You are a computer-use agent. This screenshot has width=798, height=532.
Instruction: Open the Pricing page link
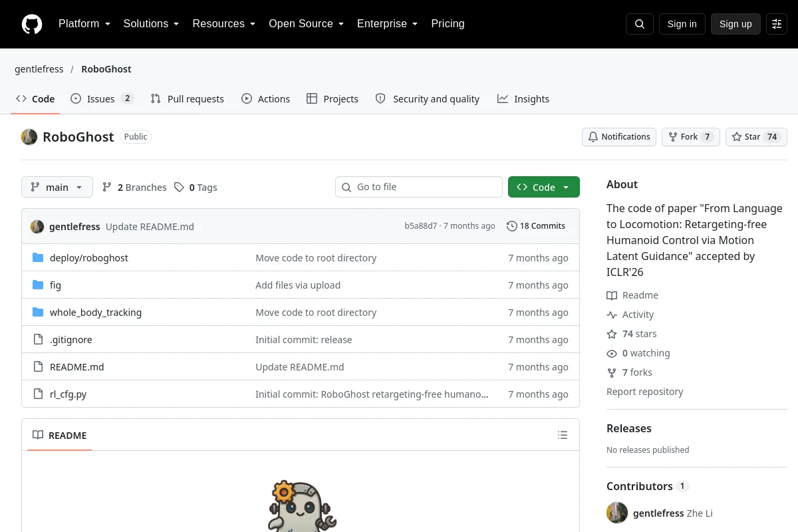click(x=448, y=24)
